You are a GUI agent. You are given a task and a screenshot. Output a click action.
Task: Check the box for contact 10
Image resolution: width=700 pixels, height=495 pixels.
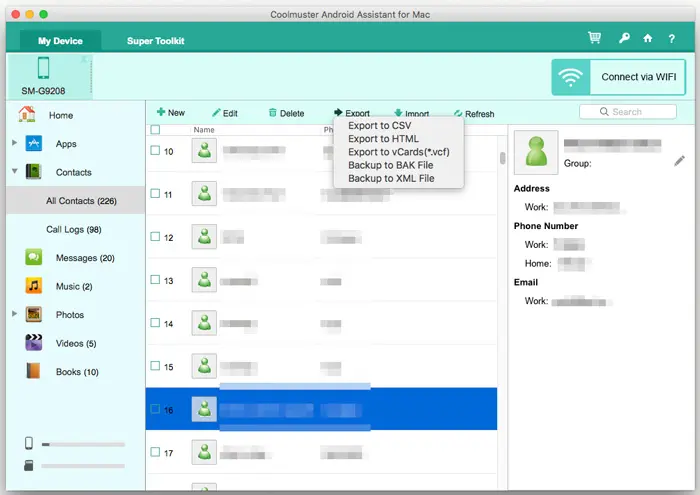pos(155,150)
